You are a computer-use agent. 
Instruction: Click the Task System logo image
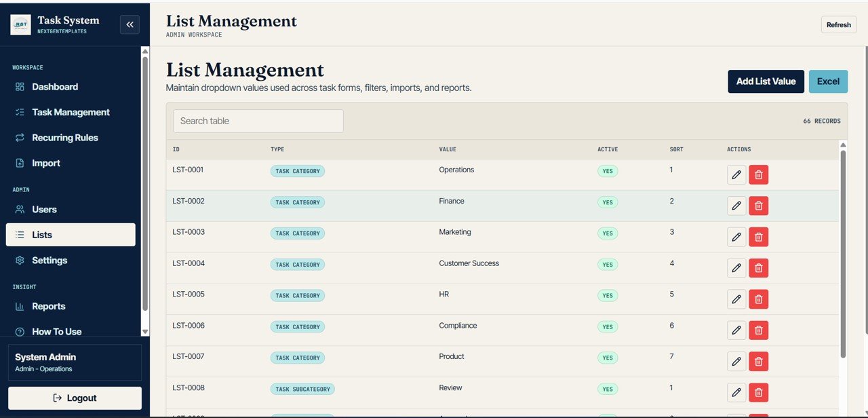coord(20,25)
